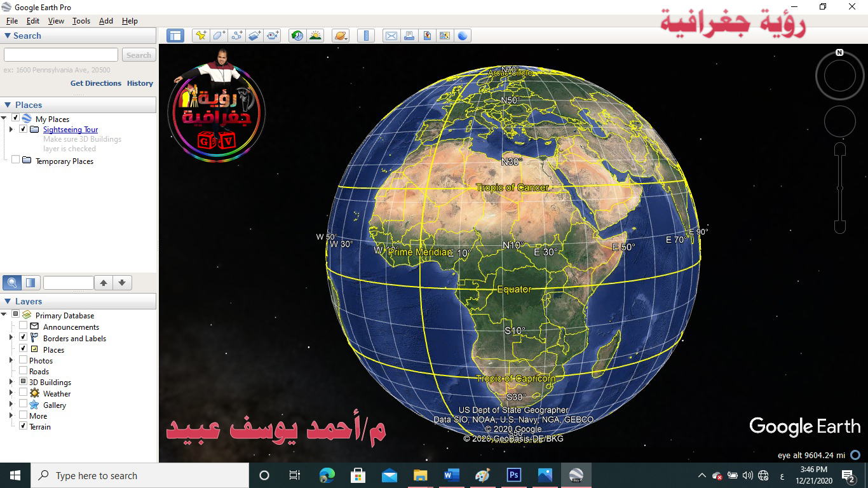Viewport: 868px width, 488px height.
Task: Click the Save Image toolbar icon
Action: (426, 36)
